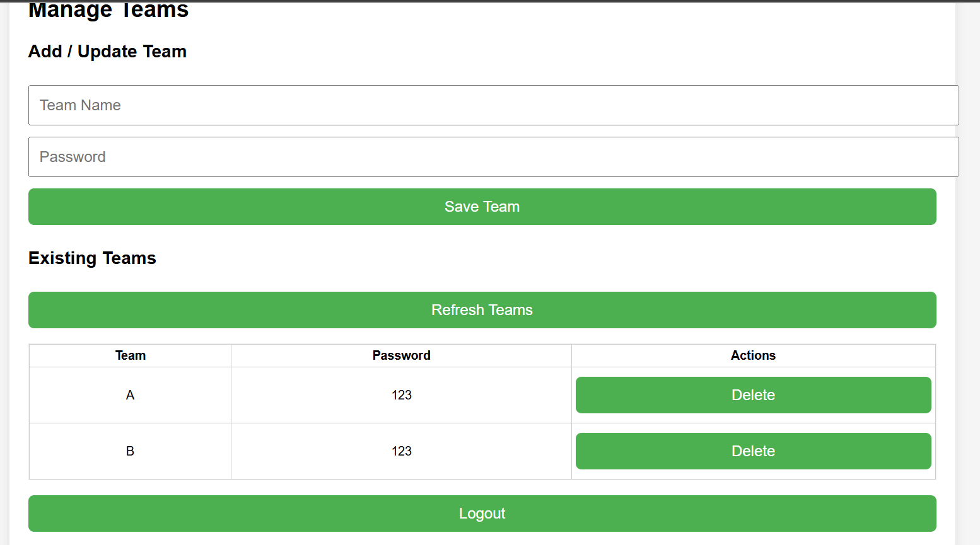Focus the Password input field
Screen dimensions: 980x545
coord(493,157)
